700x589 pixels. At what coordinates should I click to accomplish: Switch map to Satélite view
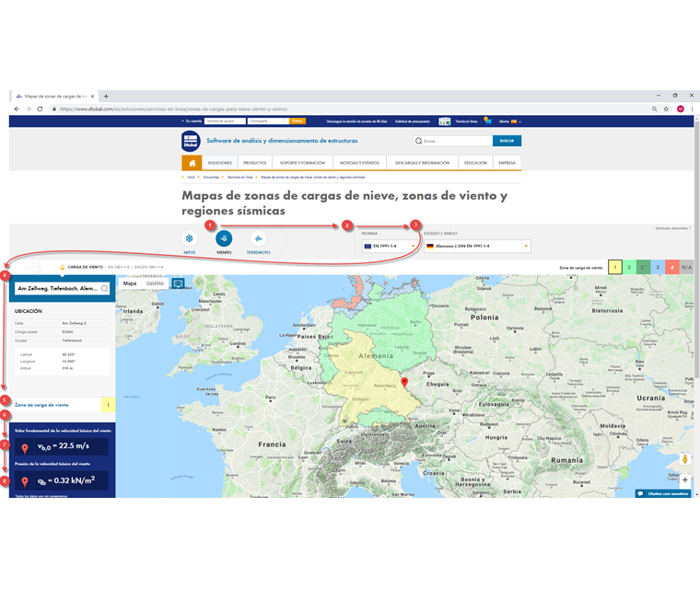pos(155,283)
